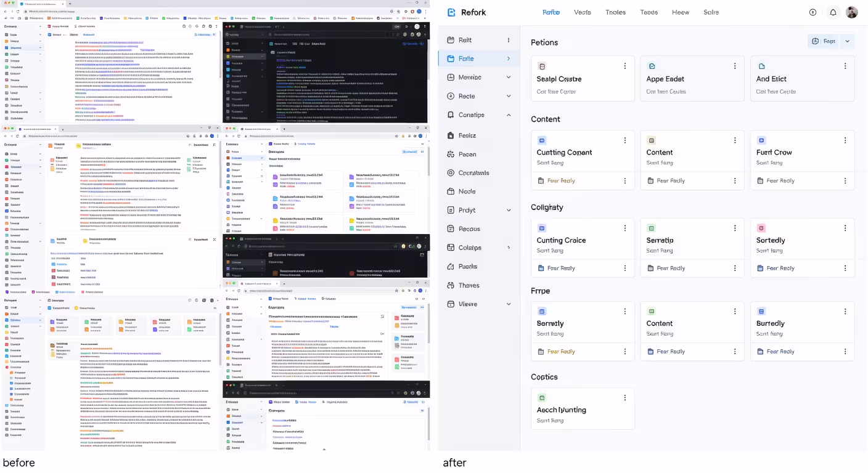Image resolution: width=868 pixels, height=473 pixels.
Task: Open the user profile avatar
Action: [852, 12]
